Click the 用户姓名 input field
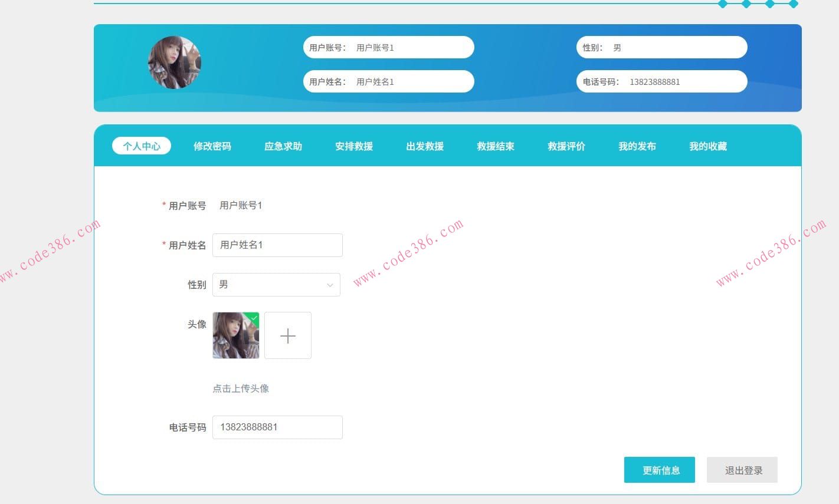 (277, 245)
